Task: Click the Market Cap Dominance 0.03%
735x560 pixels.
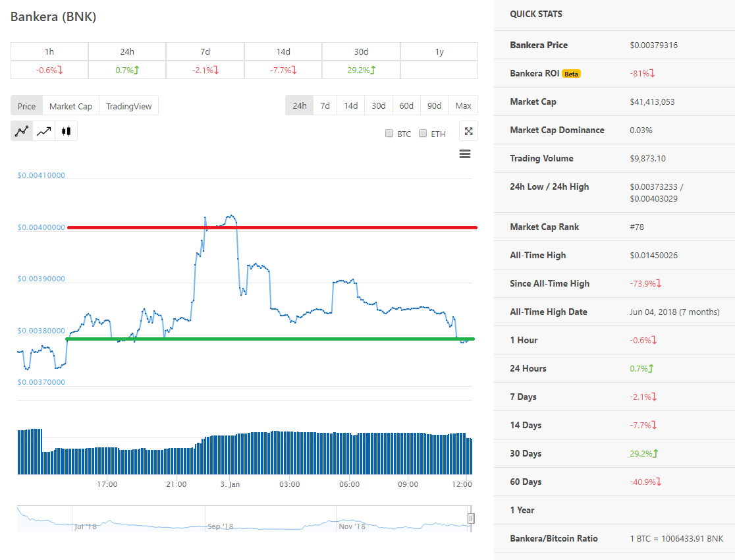Action: coord(641,130)
